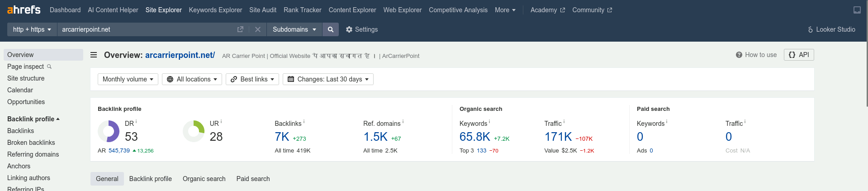Click the 7K backlinks value
The height and width of the screenshot is (191, 868).
point(282,137)
